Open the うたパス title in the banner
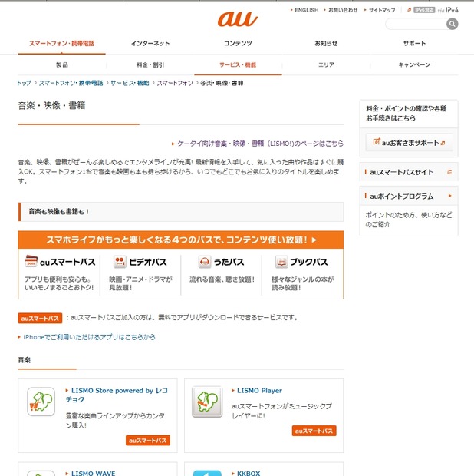The height and width of the screenshot is (476, 474). [229, 262]
